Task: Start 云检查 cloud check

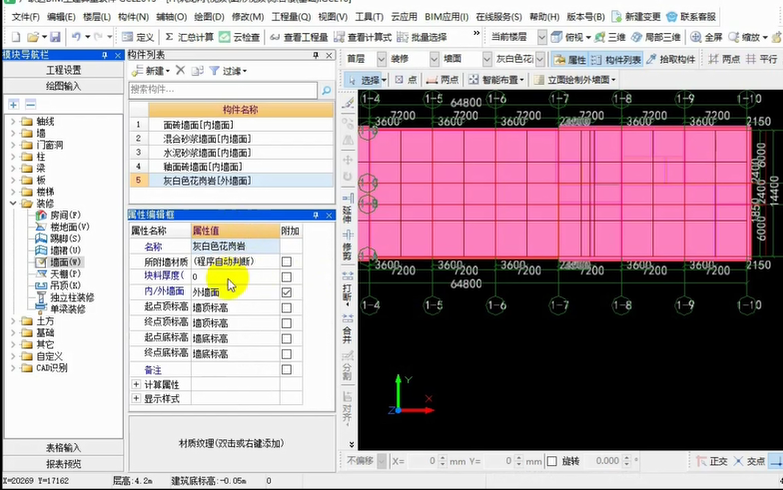Action: [240, 37]
